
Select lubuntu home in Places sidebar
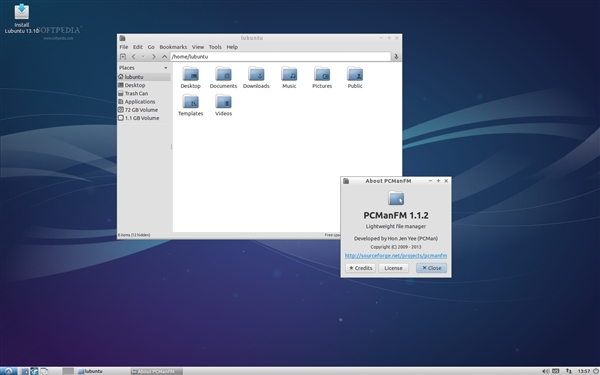pyautogui.click(x=144, y=77)
